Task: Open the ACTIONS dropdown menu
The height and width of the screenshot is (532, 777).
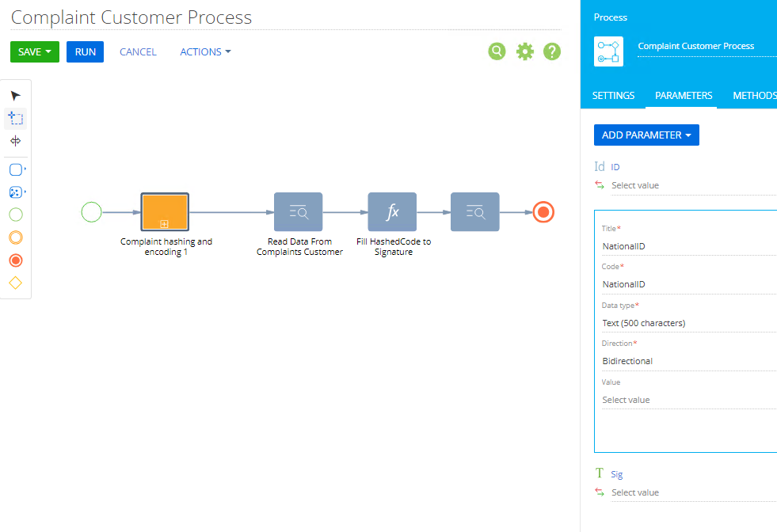Action: tap(204, 51)
